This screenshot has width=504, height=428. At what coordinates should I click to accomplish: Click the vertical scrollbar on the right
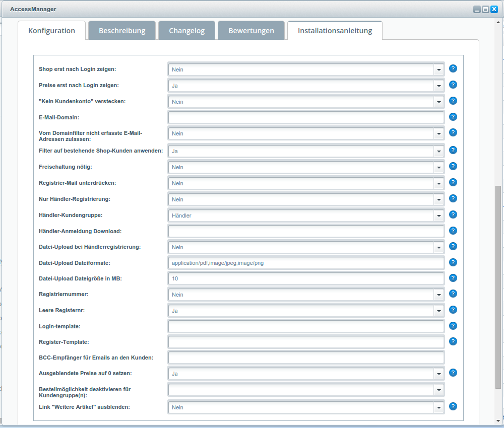pos(498,287)
